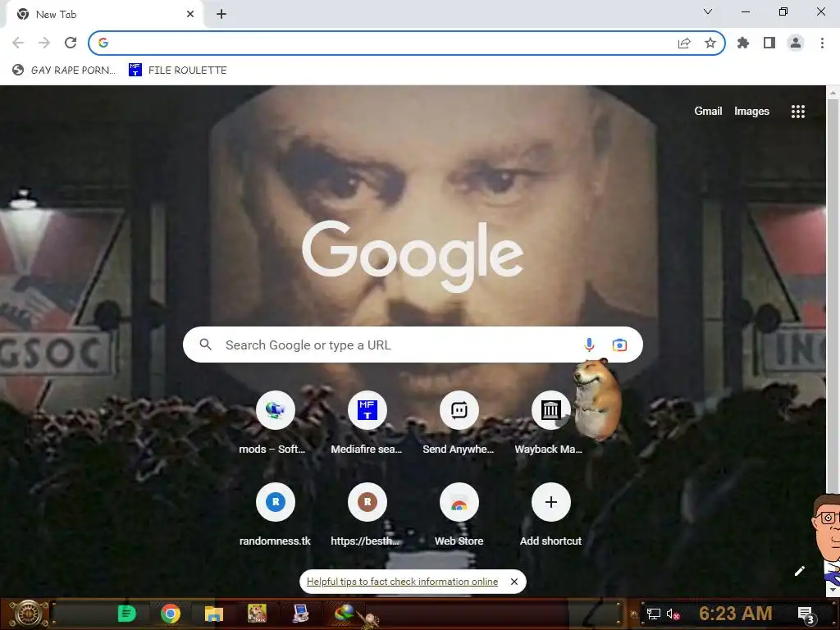Viewport: 840px width, 630px height.
Task: Open the hamster Box app in taskbar
Action: [x=257, y=614]
